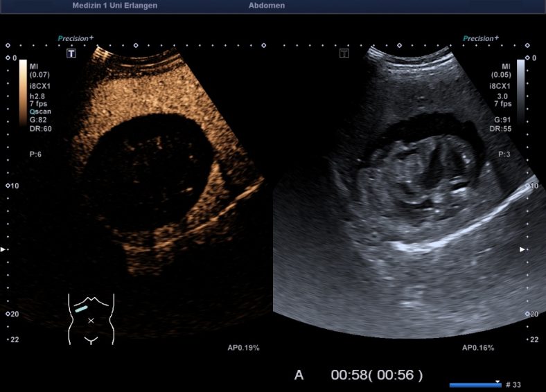Click the frame number # 33 indicator

click(x=515, y=384)
